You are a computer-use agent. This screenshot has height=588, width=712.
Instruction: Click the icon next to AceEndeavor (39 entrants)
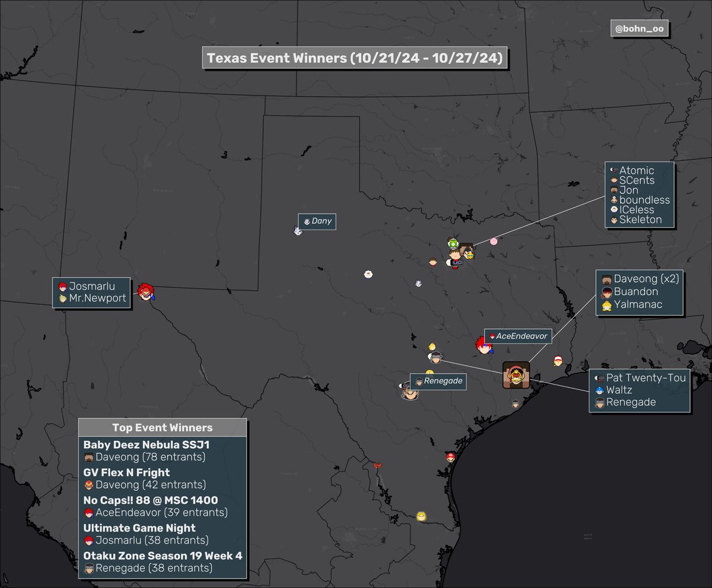click(x=90, y=513)
